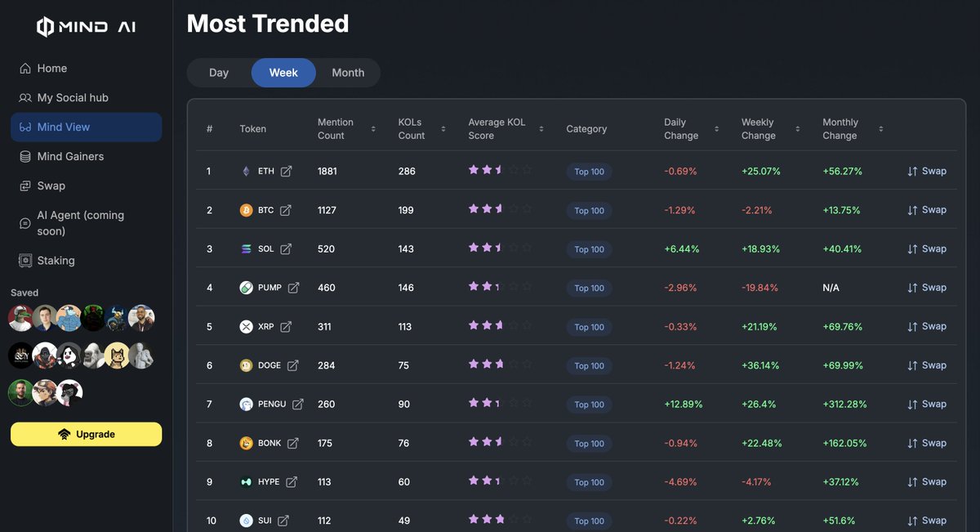
Task: Open AI Agent (coming soon) item
Action: [x=86, y=223]
